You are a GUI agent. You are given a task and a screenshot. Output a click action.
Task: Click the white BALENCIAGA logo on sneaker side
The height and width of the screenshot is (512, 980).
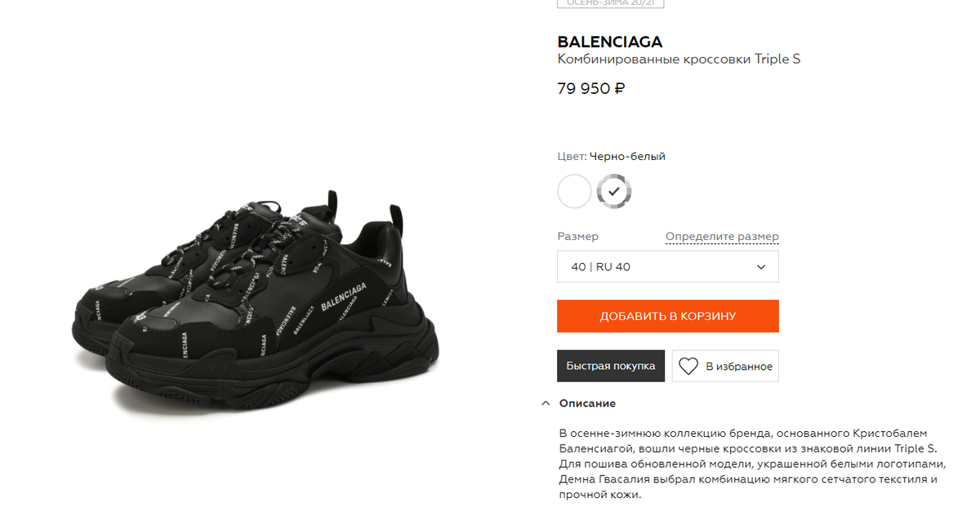coord(344,293)
